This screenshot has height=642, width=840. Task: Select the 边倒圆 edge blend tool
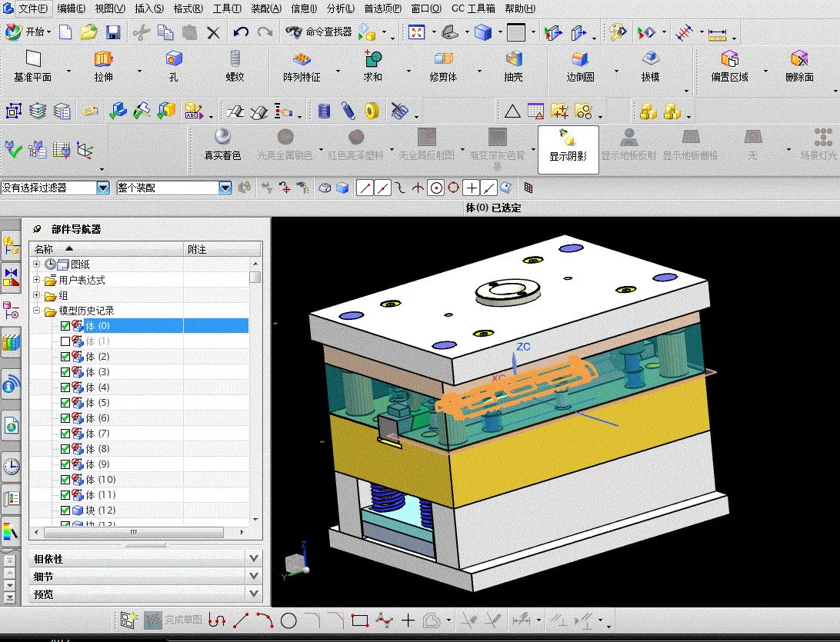[x=580, y=59]
